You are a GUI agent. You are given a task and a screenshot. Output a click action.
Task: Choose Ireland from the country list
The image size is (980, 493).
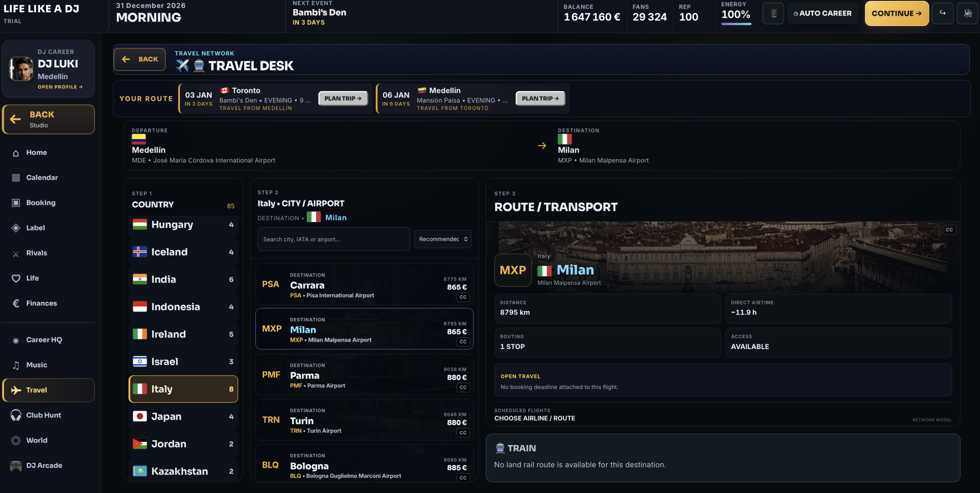coord(183,334)
